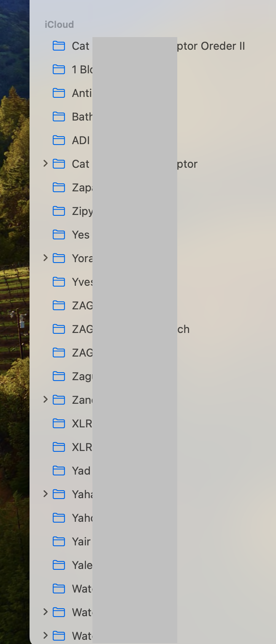Click the Yad folder icon
Viewport: 276px width, 644px height.
tap(58, 471)
